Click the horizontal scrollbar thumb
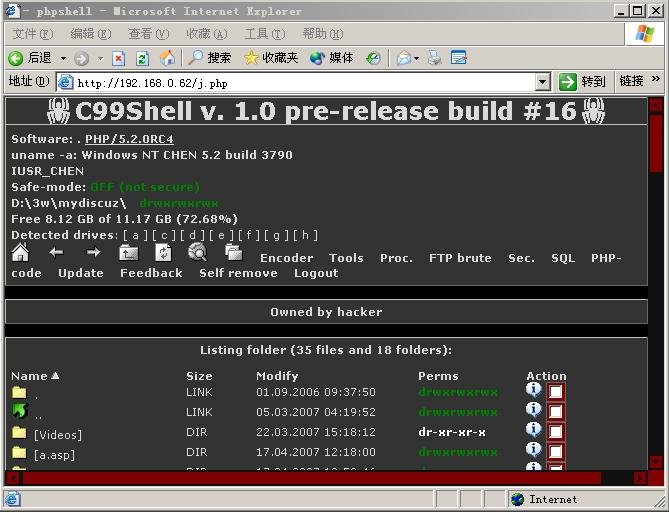This screenshot has width=669, height=512. [311, 478]
